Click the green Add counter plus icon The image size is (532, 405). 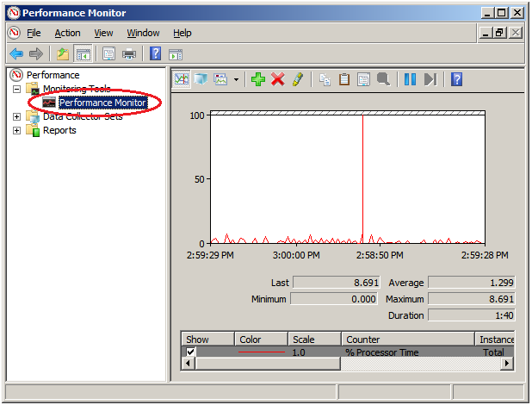tap(257, 79)
